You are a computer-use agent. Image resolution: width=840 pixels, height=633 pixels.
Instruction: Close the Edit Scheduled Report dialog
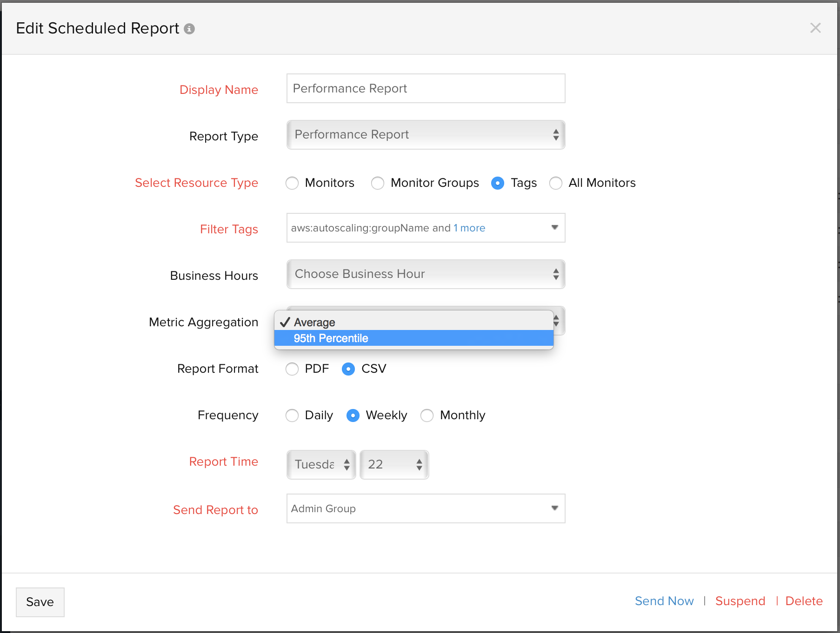(x=815, y=28)
